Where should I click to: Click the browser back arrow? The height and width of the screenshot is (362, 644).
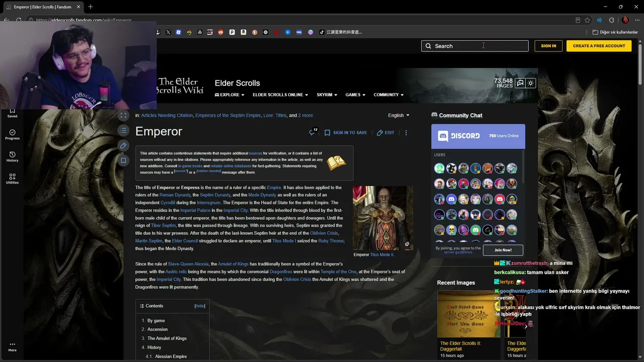[x=7, y=20]
